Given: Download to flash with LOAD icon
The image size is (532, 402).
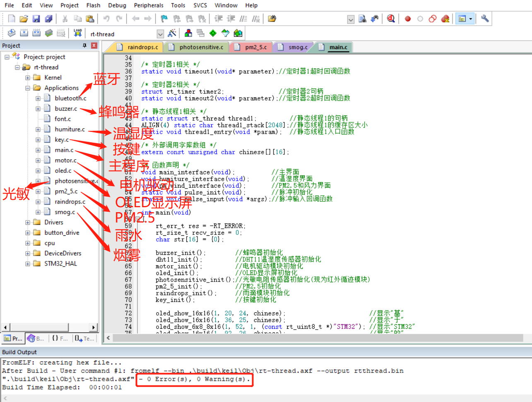Looking at the screenshot, I should tap(78, 33).
